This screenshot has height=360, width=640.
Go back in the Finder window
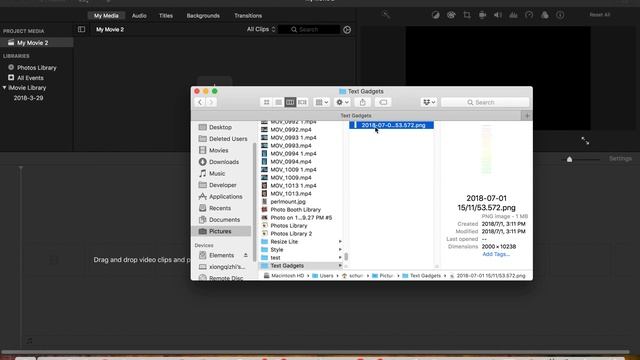[200, 102]
